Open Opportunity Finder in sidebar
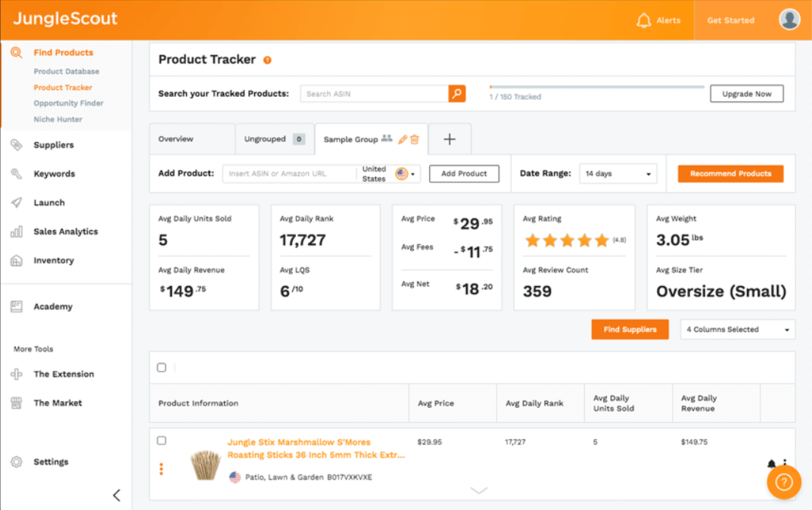812x510 pixels. point(68,103)
